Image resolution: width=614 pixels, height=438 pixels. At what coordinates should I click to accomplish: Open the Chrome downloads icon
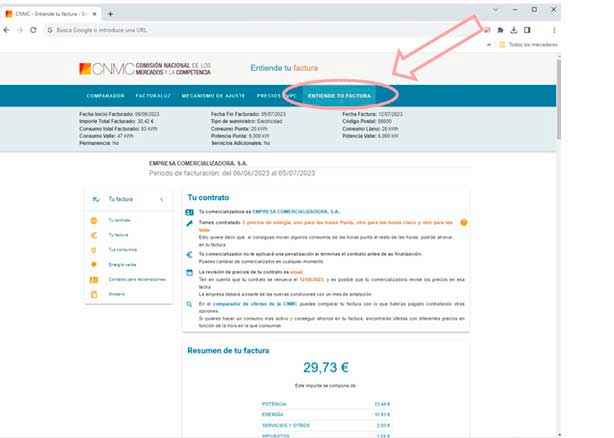[x=514, y=30]
